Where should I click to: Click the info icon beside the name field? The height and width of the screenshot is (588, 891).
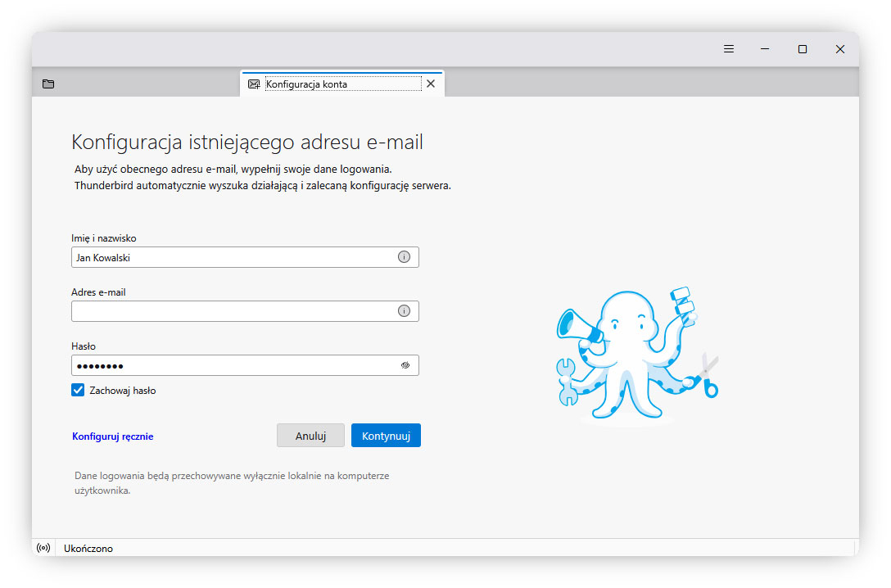(x=403, y=256)
